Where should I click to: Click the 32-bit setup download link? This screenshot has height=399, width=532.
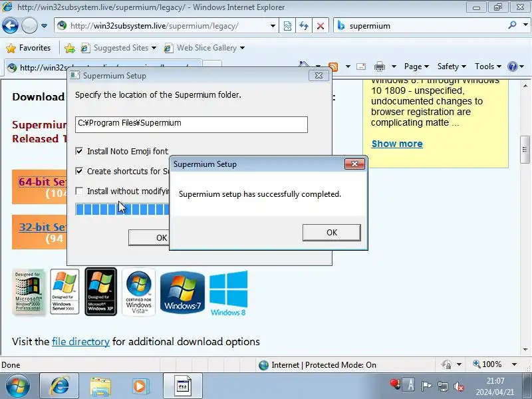[x=42, y=227]
